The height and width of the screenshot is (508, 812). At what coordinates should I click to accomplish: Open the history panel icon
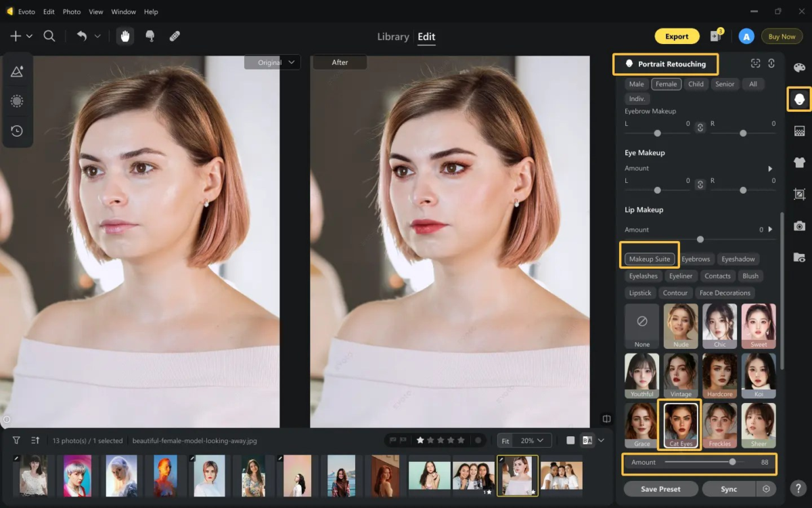17,131
